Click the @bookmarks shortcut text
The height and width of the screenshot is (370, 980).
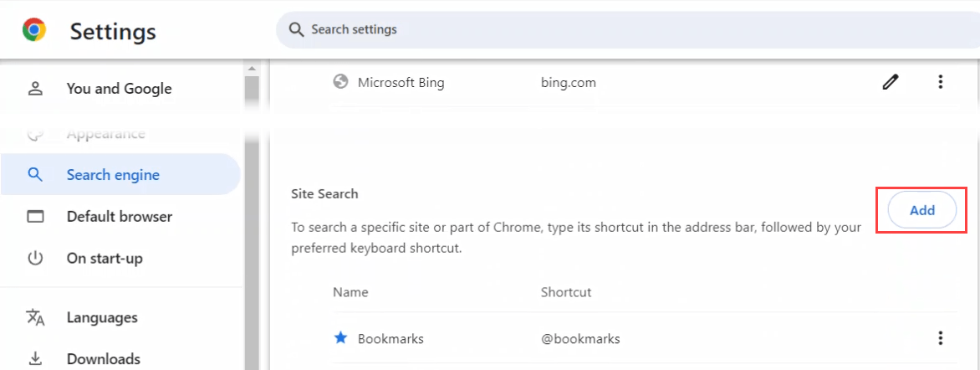click(x=580, y=339)
